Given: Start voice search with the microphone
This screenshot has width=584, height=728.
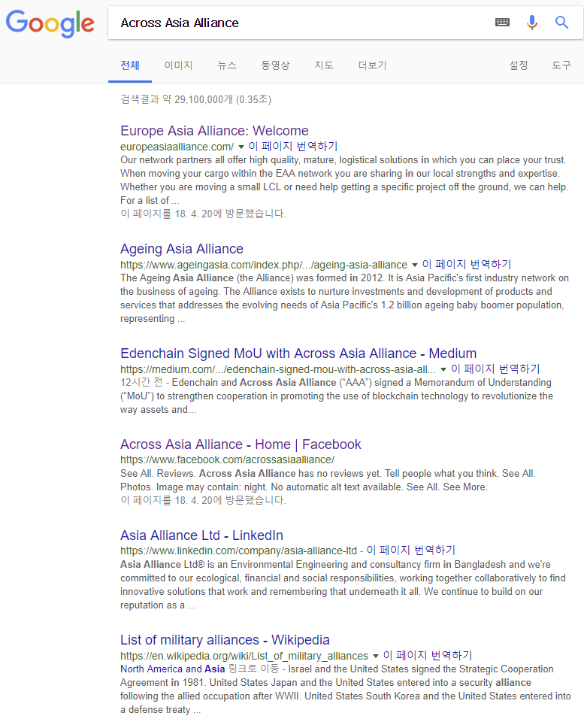Looking at the screenshot, I should (532, 23).
